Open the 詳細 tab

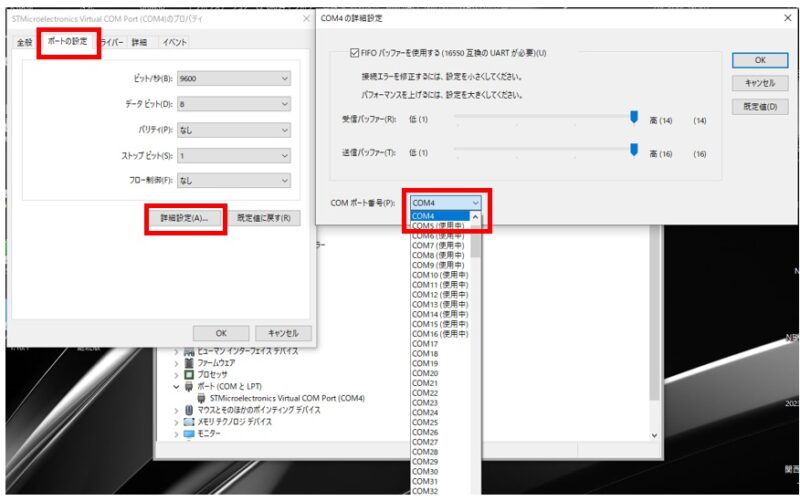(139, 42)
